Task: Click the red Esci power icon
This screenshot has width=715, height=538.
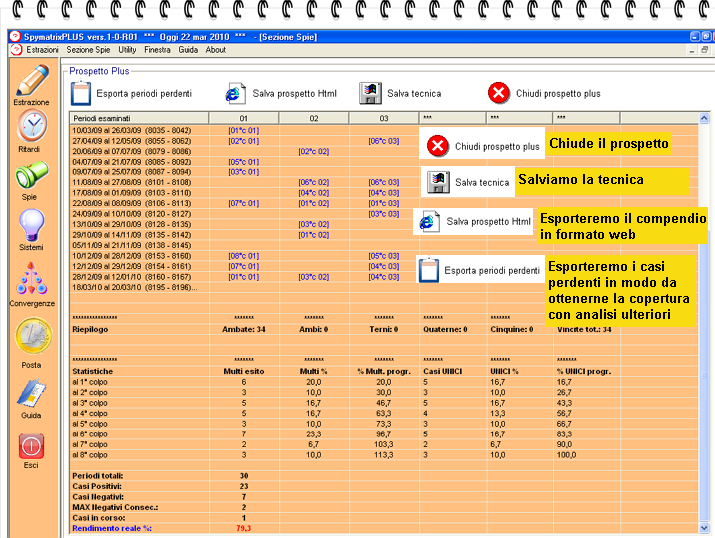Action: (x=31, y=446)
